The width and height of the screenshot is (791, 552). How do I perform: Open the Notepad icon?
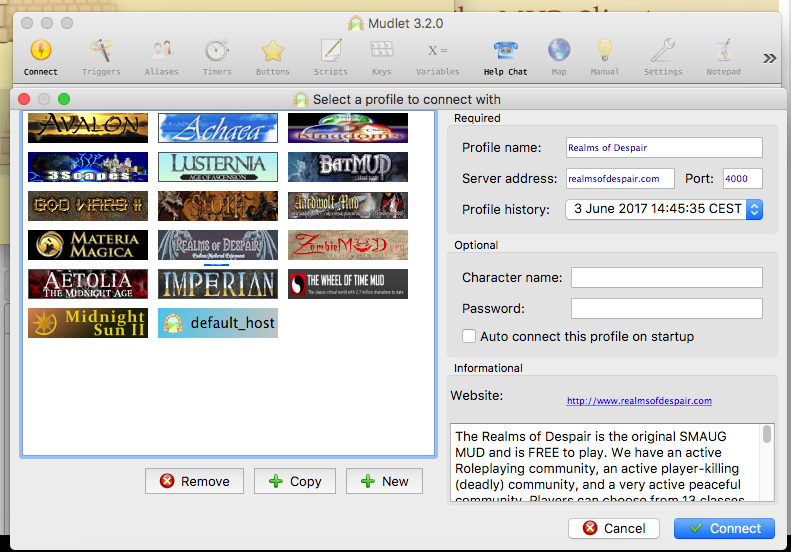coord(723,50)
